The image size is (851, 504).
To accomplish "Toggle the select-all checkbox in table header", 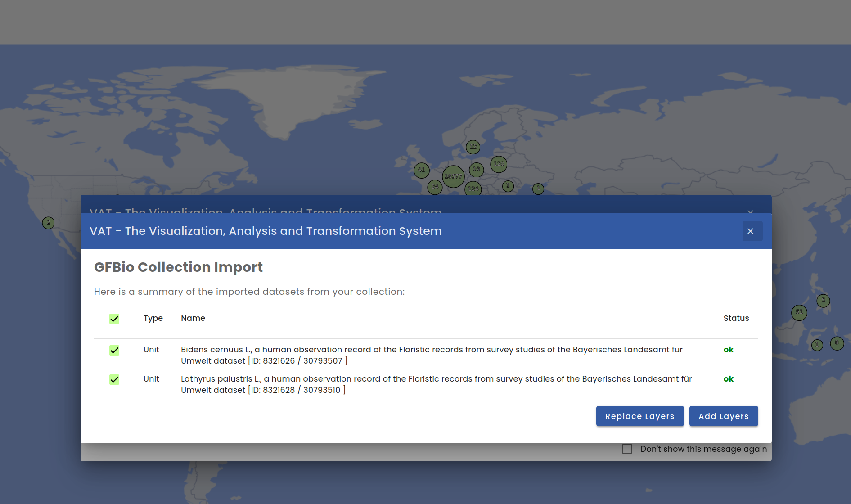I will click(114, 319).
